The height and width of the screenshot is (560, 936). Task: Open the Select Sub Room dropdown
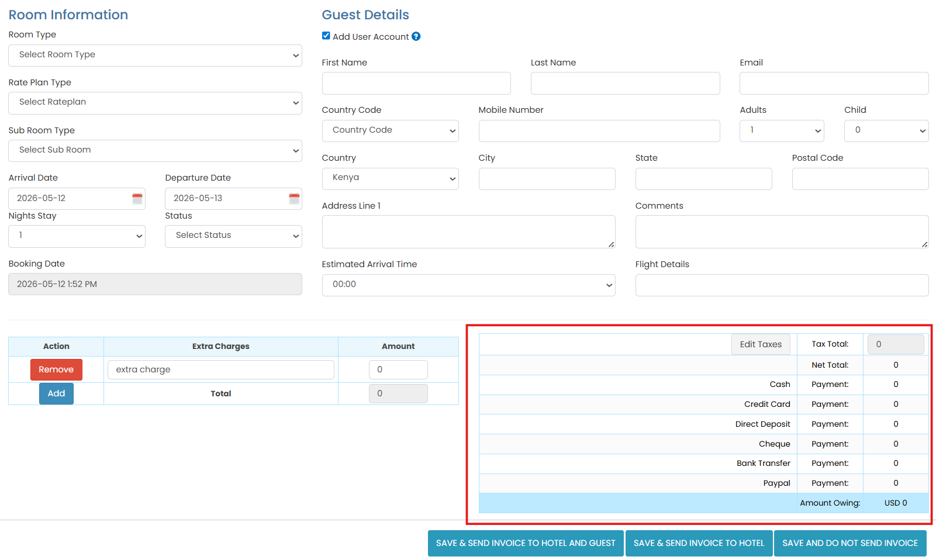(x=155, y=151)
